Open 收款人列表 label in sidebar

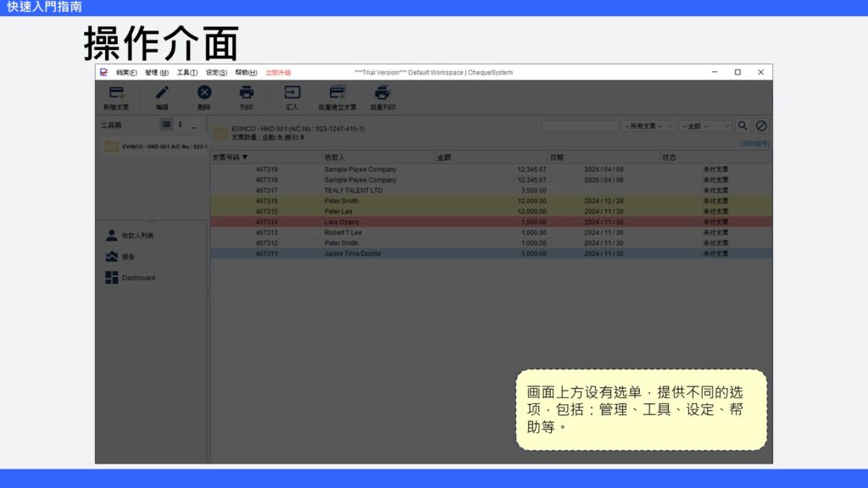click(x=138, y=236)
